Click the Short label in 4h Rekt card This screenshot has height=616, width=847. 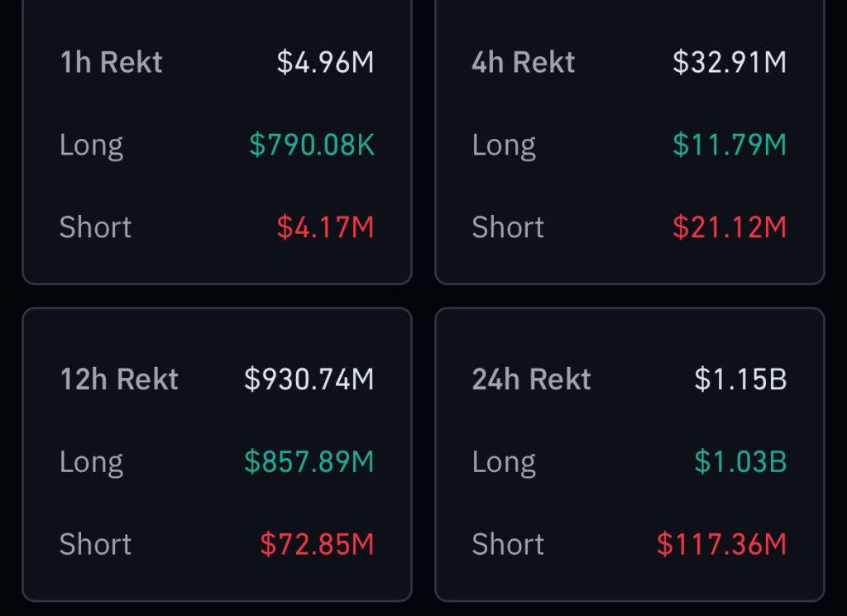[508, 227]
